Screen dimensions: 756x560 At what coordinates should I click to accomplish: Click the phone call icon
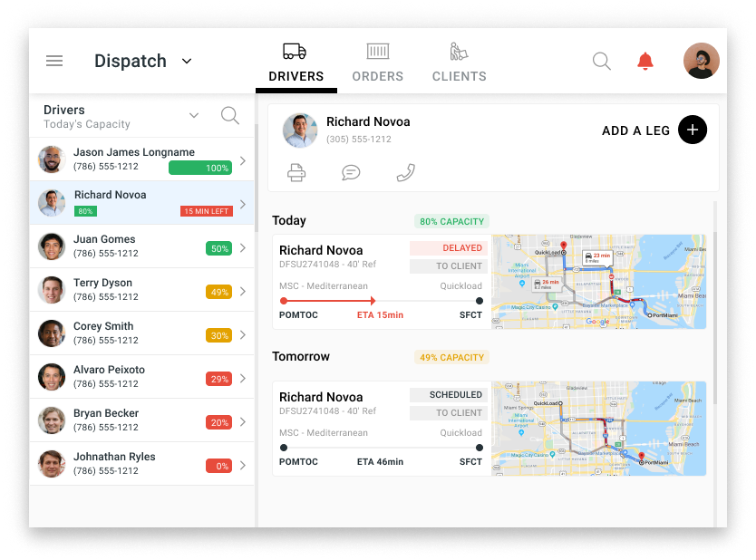pos(405,172)
